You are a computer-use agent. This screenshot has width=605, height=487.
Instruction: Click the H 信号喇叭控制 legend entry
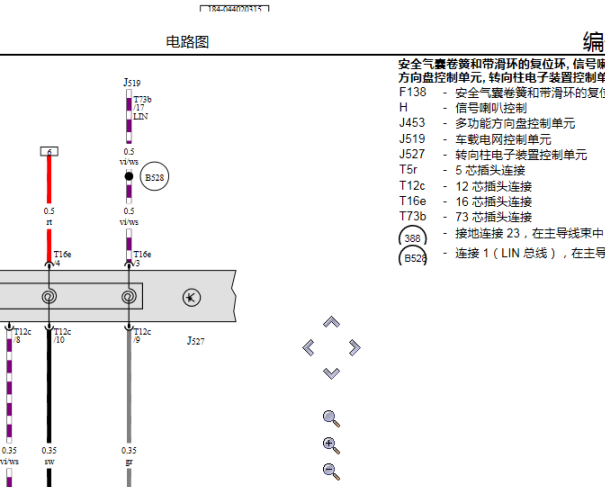[463, 108]
